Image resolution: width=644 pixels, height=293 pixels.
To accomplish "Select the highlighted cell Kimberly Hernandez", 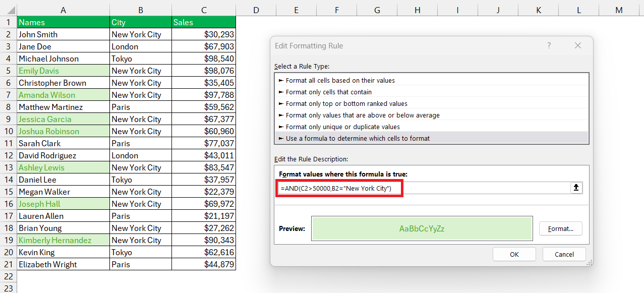I will point(63,240).
